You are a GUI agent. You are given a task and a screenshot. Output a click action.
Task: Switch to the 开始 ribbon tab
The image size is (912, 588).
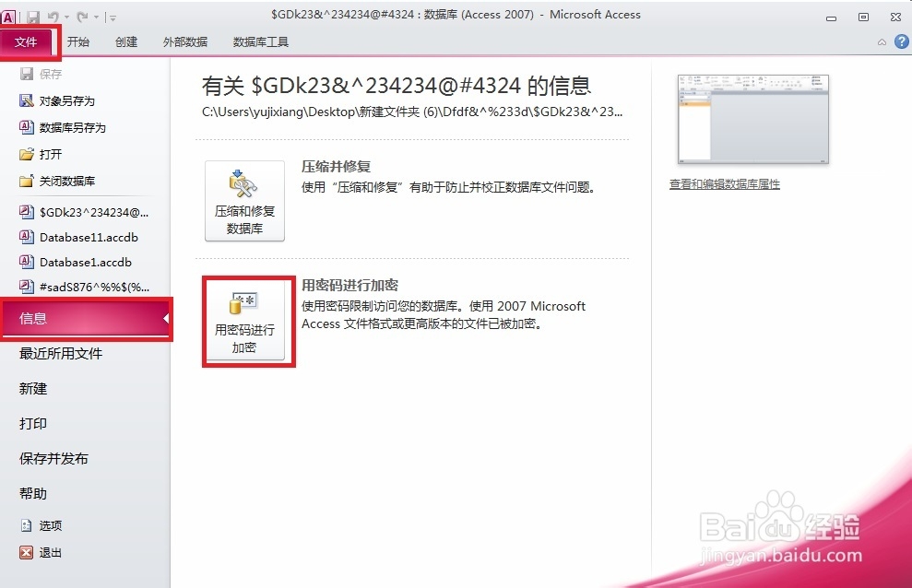(x=78, y=41)
